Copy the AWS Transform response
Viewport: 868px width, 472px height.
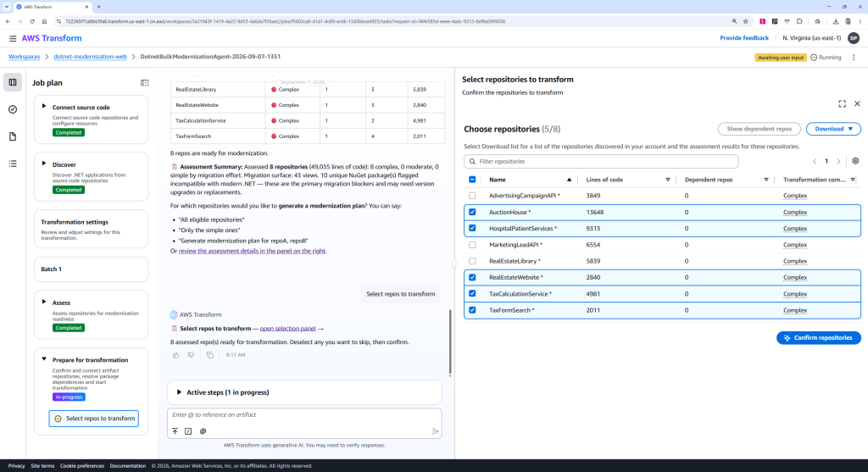click(x=210, y=355)
